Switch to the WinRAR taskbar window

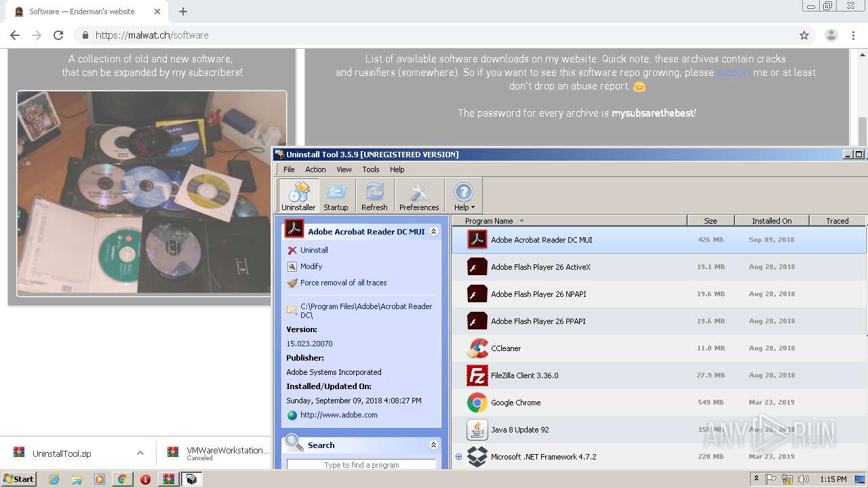(168, 479)
